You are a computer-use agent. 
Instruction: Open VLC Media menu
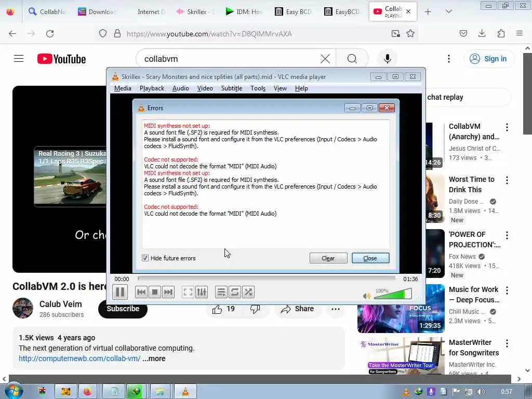click(123, 88)
